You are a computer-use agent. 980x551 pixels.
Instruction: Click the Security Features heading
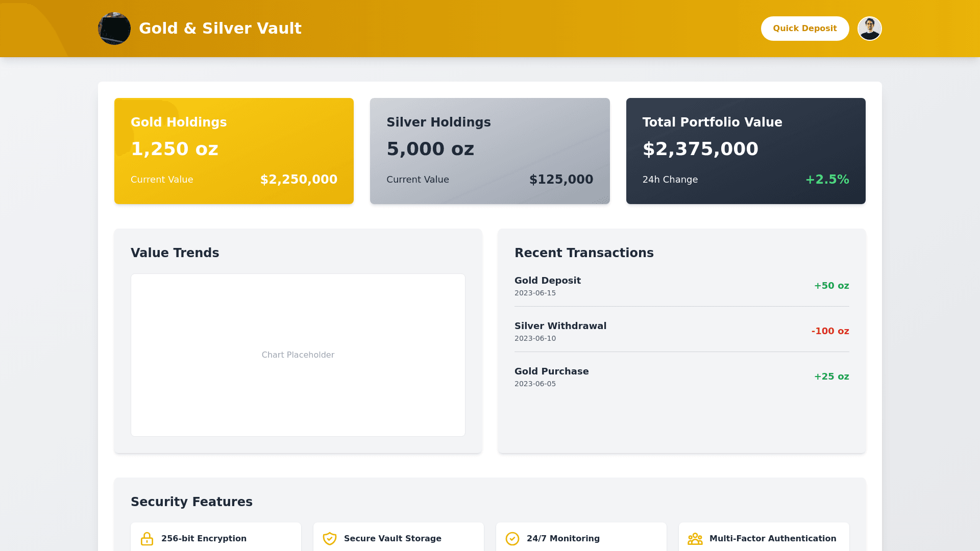[191, 502]
